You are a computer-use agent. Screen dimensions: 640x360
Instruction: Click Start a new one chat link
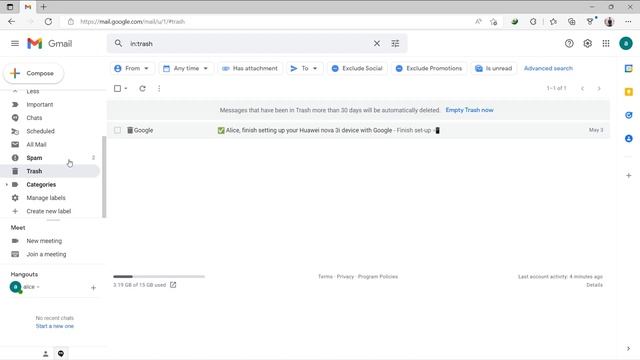pos(55,326)
